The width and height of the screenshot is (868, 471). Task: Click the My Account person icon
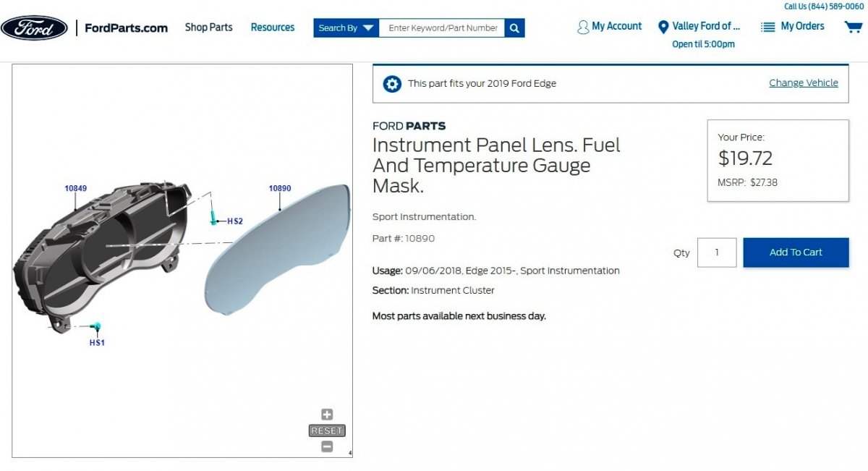coord(583,27)
